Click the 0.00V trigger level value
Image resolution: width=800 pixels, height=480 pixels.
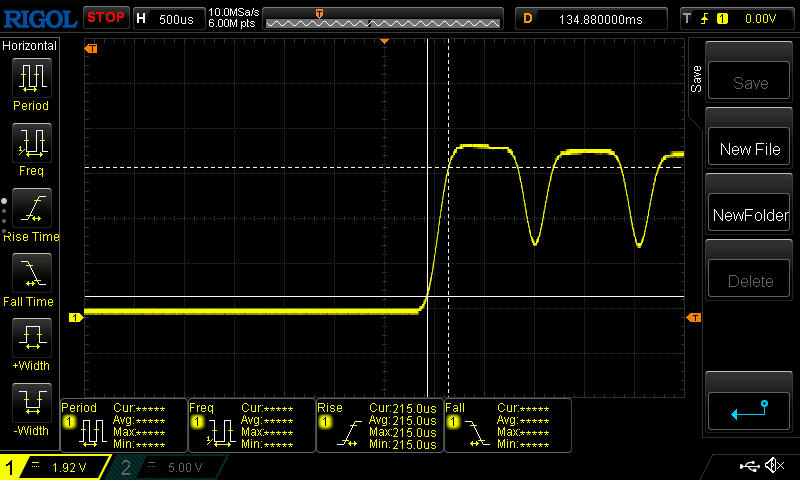pyautogui.click(x=760, y=19)
